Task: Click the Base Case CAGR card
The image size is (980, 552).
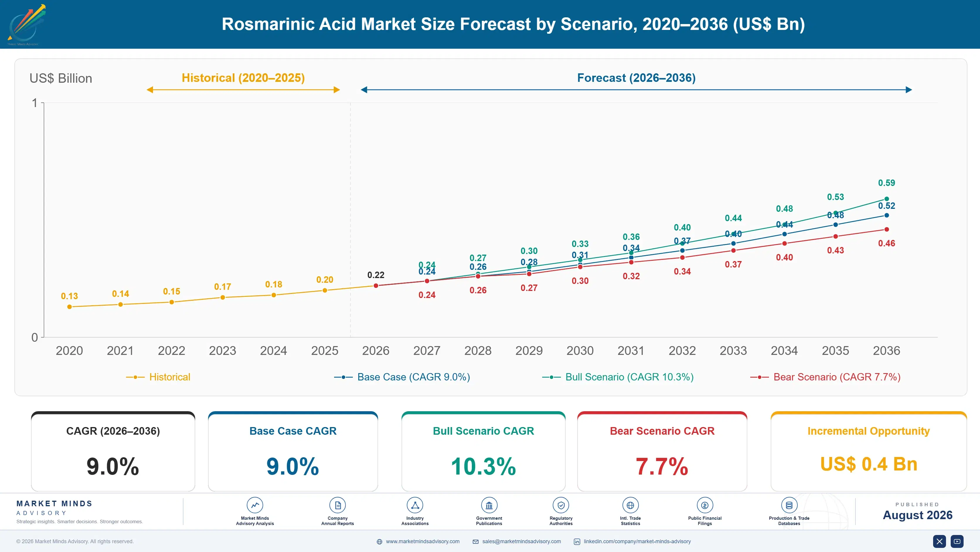Action: [x=293, y=451]
